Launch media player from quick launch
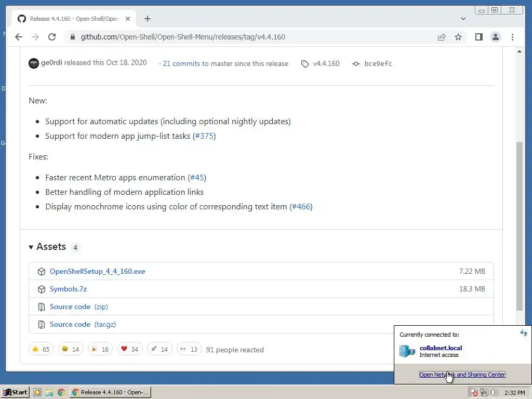 coord(37,393)
